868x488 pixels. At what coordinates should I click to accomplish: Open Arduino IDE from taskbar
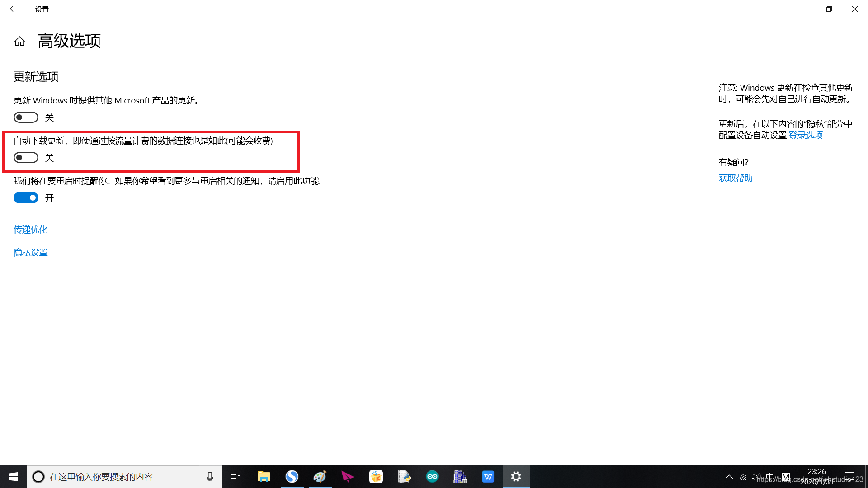pyautogui.click(x=432, y=477)
